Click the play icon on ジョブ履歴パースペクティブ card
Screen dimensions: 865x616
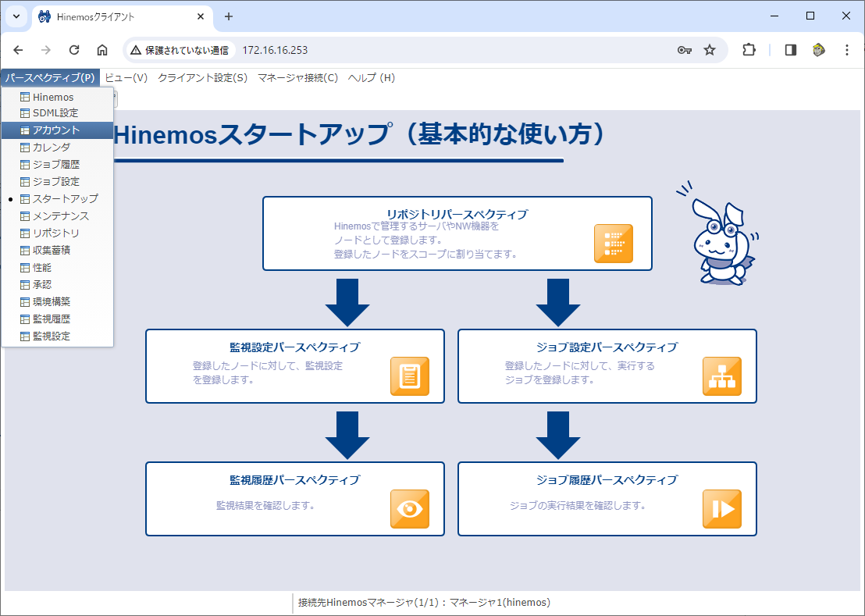point(722,509)
